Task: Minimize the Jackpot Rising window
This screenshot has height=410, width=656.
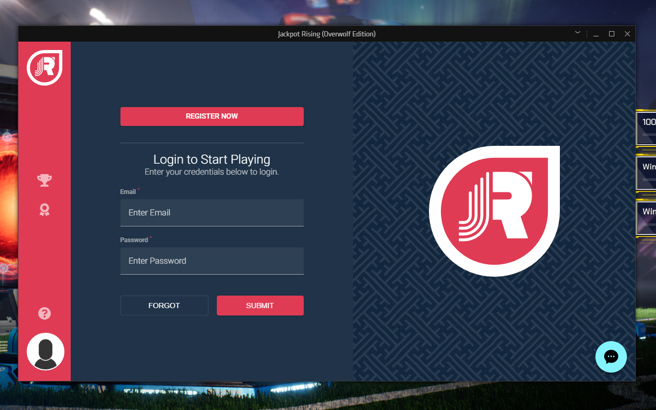Action: tap(596, 34)
